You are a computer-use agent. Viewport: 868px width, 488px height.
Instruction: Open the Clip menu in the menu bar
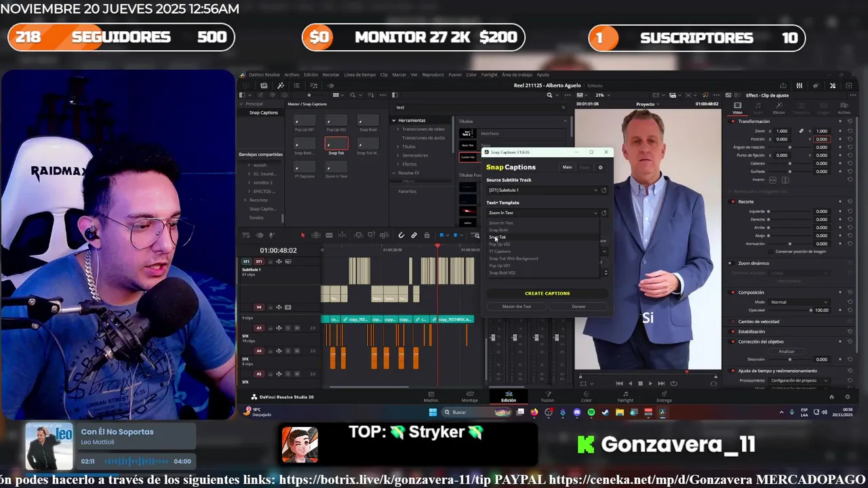click(384, 75)
